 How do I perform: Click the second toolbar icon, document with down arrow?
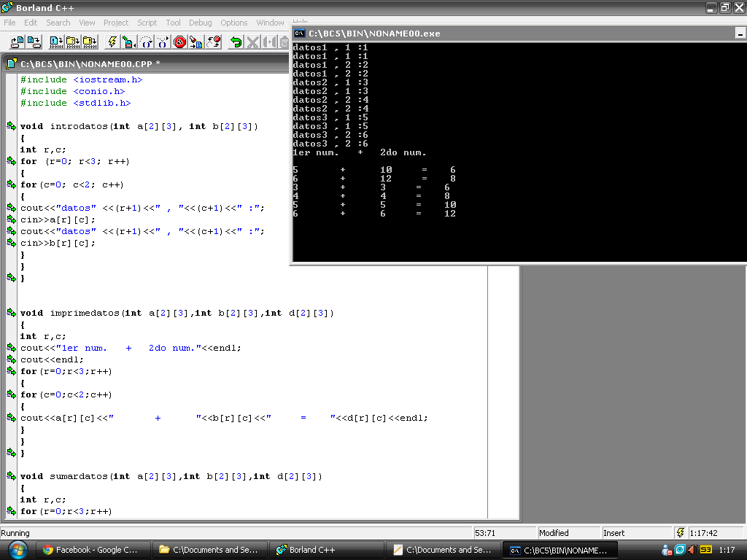[x=34, y=42]
